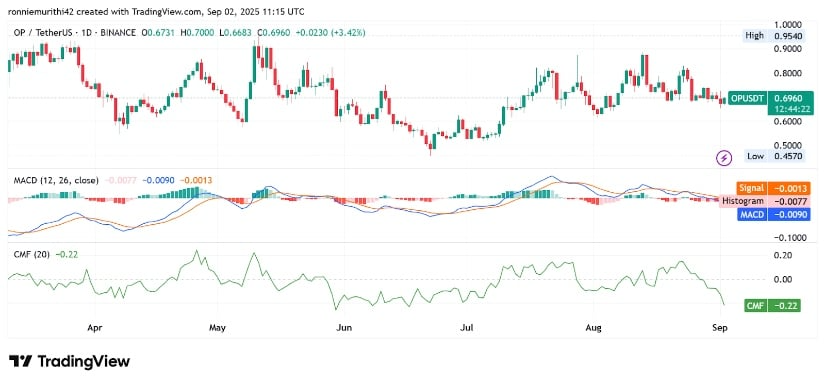Select the Aug label on time axis
825x384 pixels.
click(594, 328)
